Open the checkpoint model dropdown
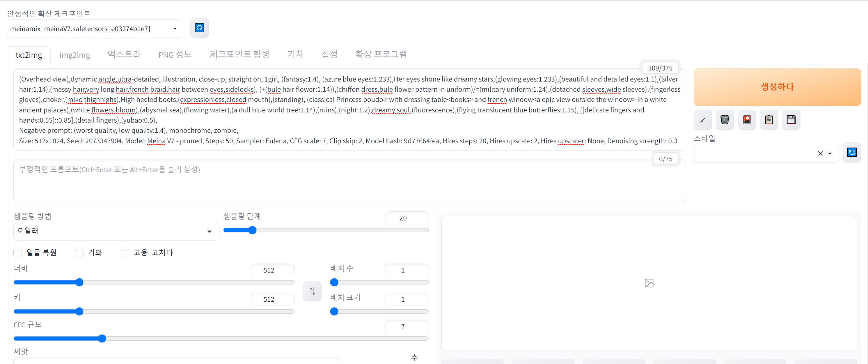The height and width of the screenshot is (364, 868). (x=175, y=29)
